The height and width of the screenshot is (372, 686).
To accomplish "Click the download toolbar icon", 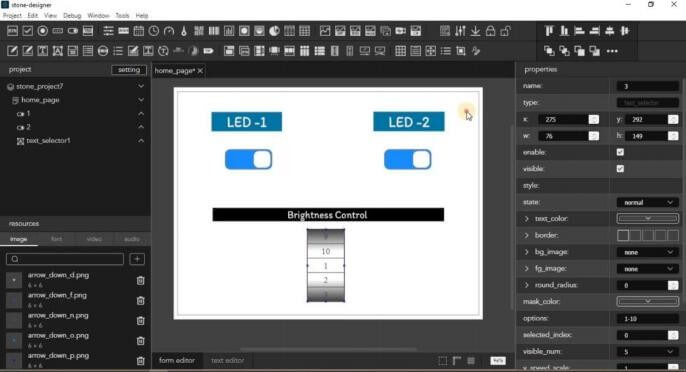I will [475, 31].
